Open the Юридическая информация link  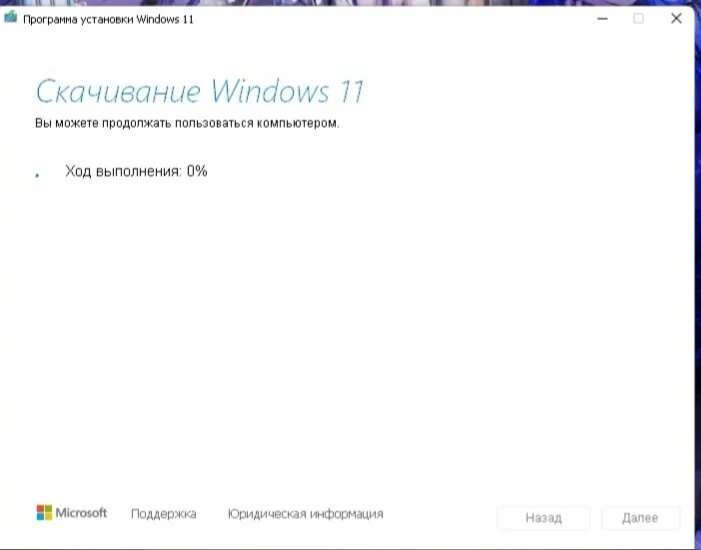(305, 514)
